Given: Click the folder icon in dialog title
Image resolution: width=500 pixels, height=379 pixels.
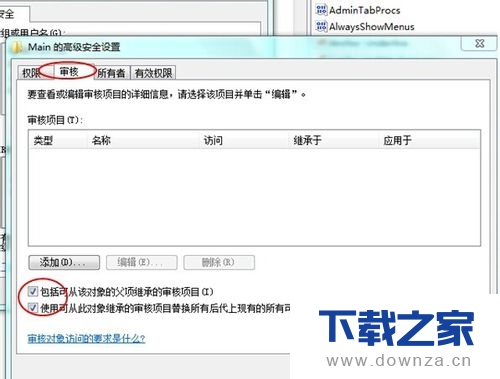Looking at the screenshot, I should (x=17, y=47).
